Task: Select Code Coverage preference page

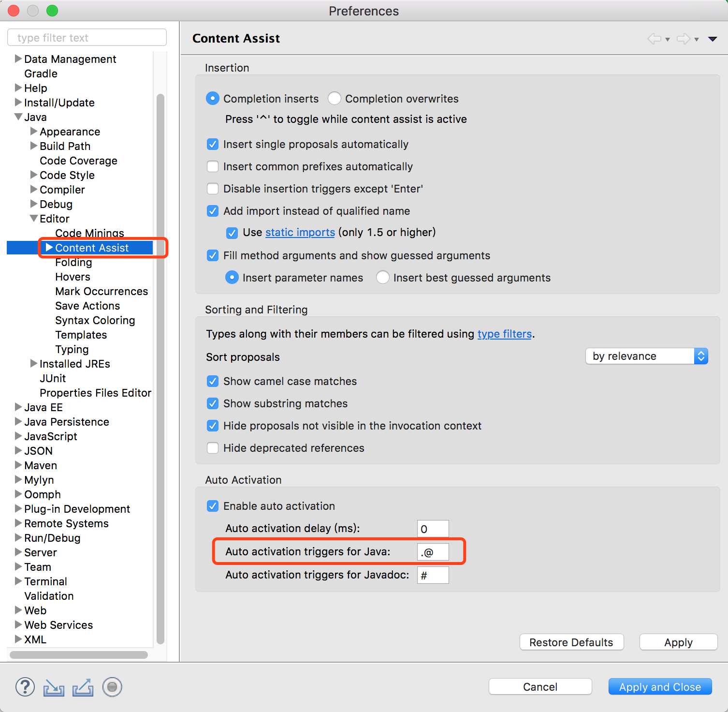Action: 79,161
